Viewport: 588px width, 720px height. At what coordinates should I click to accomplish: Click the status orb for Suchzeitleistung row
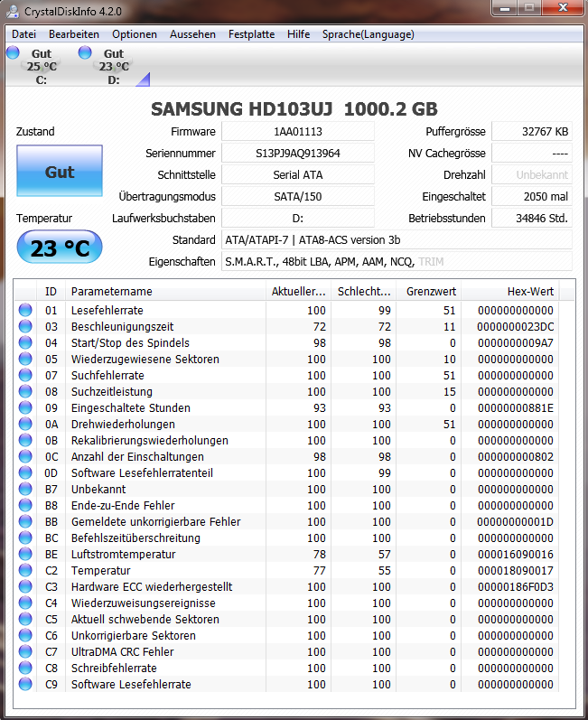(25, 391)
